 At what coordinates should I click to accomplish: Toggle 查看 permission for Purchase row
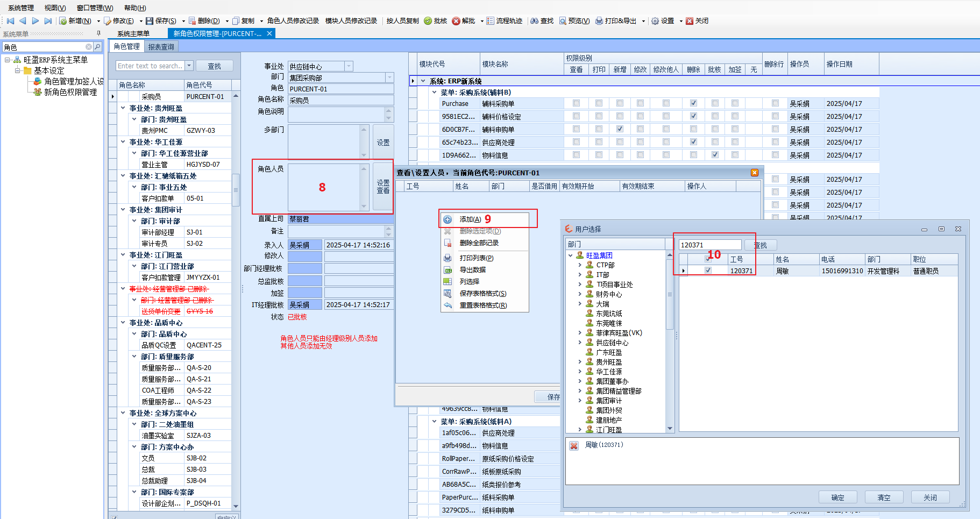coord(576,103)
